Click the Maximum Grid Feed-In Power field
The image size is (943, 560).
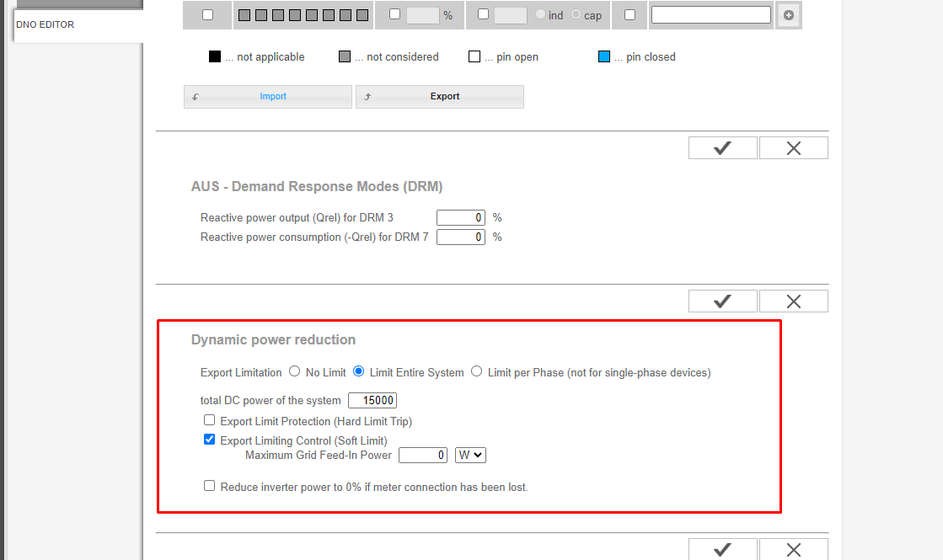coord(422,455)
